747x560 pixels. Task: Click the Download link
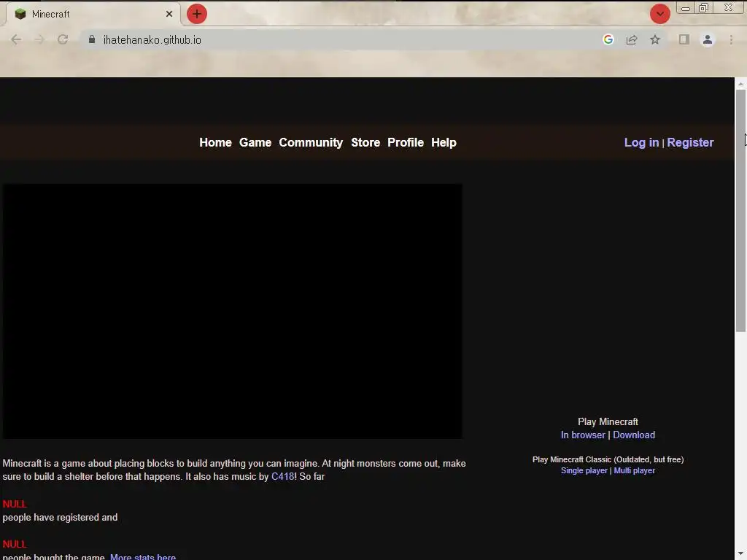pos(634,435)
